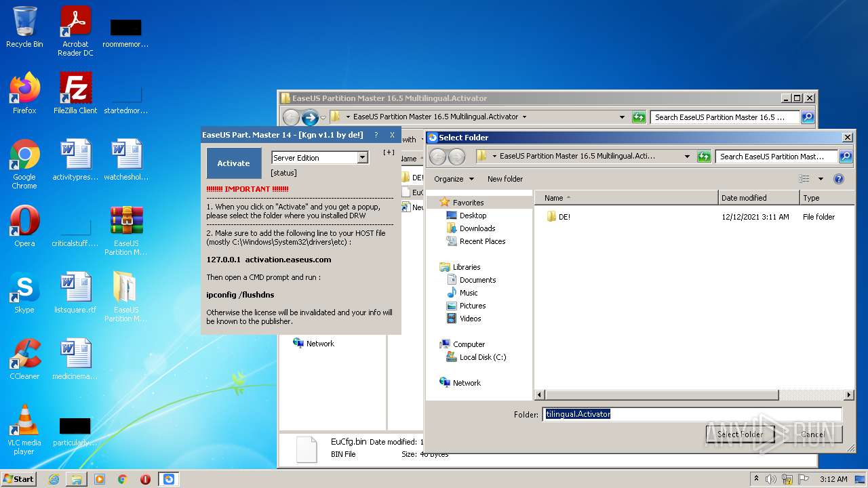Click the Folder name input field
The image size is (868, 488).
pyautogui.click(x=692, y=414)
